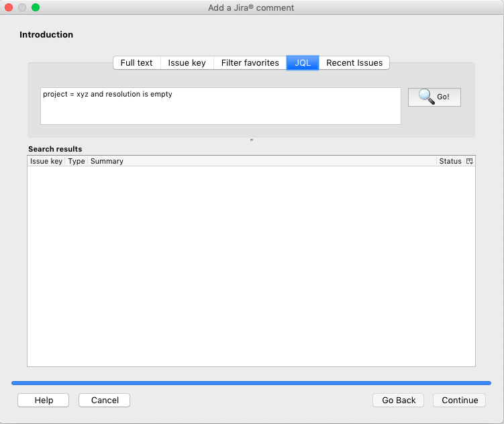The width and height of the screenshot is (504, 424).
Task: Go Back to the previous step
Action: pos(399,400)
